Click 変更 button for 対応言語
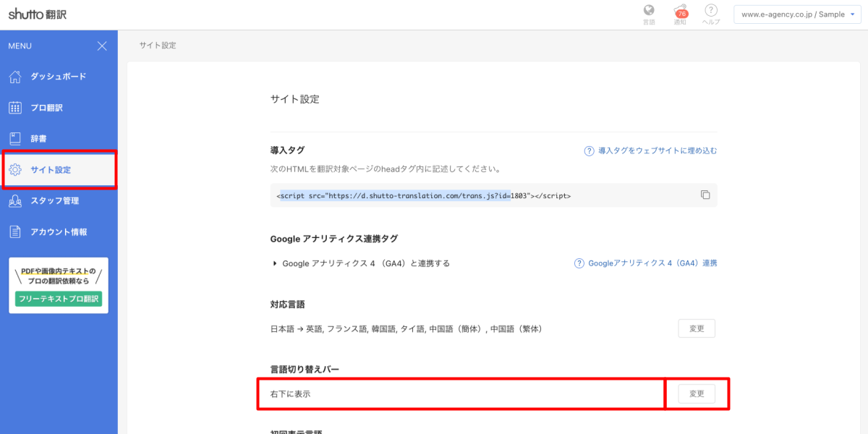The width and height of the screenshot is (868, 434). click(697, 328)
